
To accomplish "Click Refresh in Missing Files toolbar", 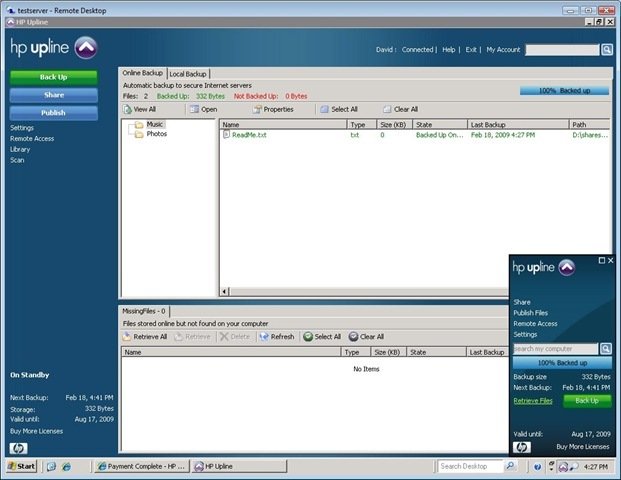I will pos(277,337).
